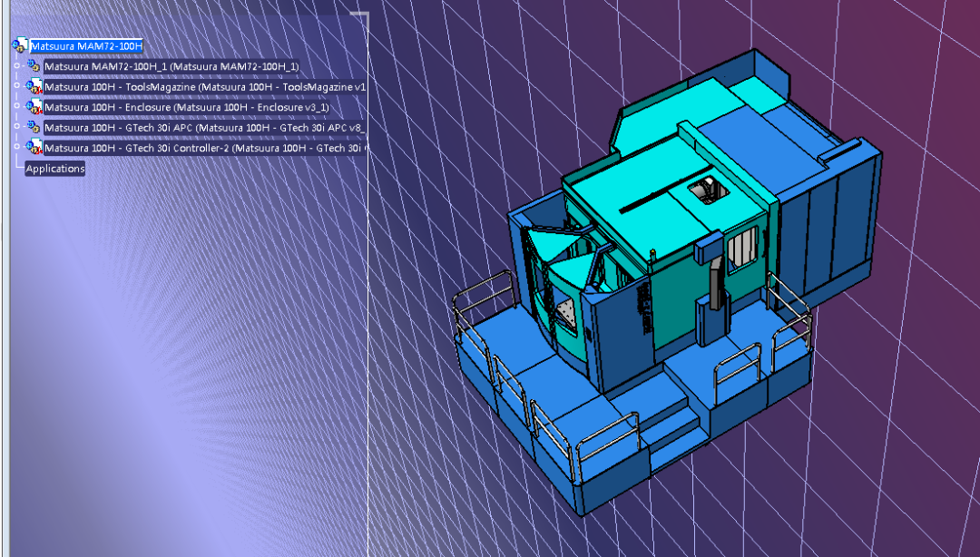This screenshot has height=557, width=980.
Task: Click the GTech 30i Controller-2 product icon
Action: pos(34,148)
